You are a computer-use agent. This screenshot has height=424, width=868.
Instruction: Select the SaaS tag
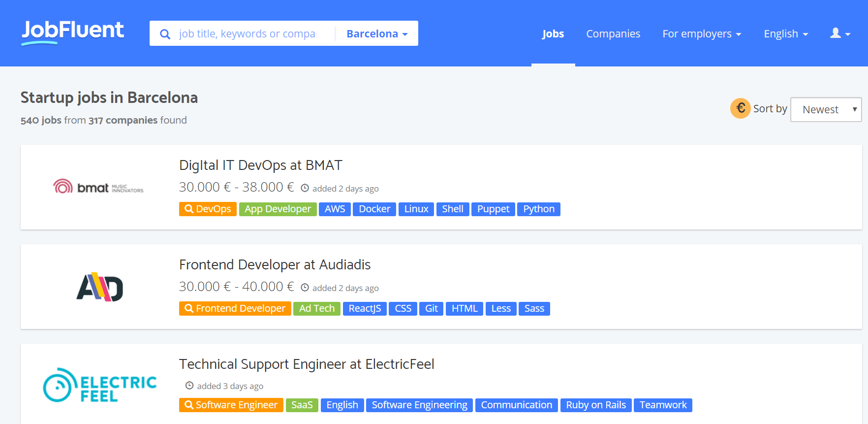tap(302, 405)
